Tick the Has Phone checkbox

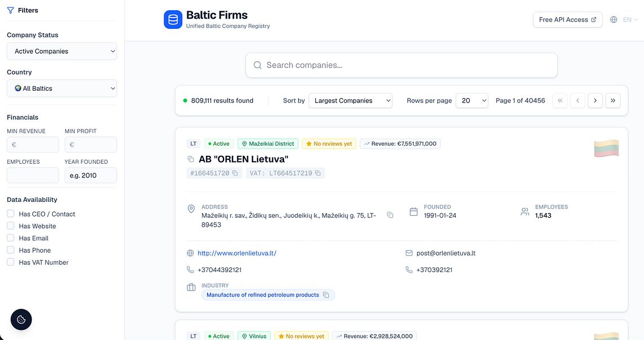11,250
